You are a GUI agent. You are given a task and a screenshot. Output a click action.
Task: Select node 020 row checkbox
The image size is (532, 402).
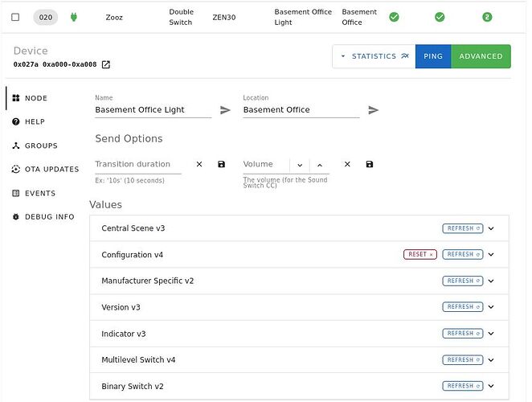15,17
